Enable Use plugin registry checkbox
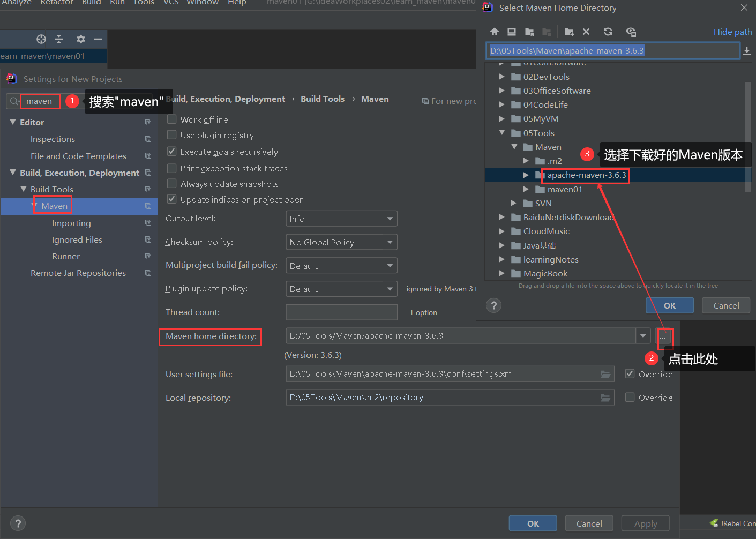Image resolution: width=756 pixels, height=539 pixels. point(172,134)
